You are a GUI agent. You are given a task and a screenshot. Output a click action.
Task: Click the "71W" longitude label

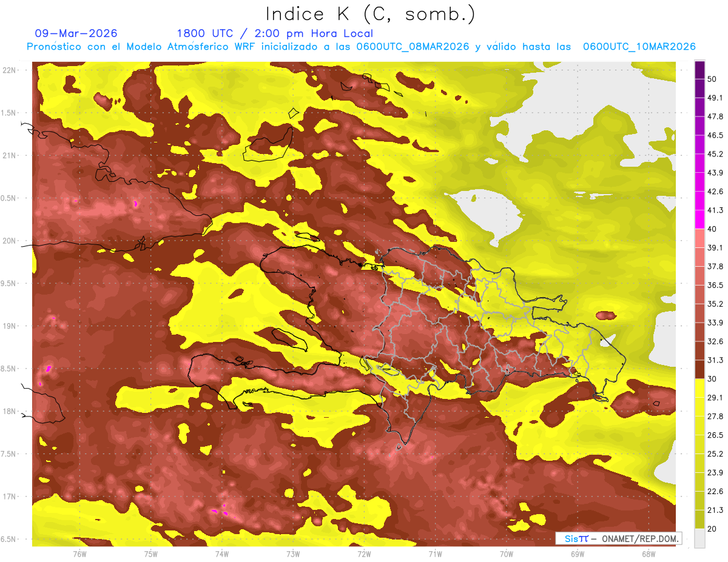(x=435, y=554)
